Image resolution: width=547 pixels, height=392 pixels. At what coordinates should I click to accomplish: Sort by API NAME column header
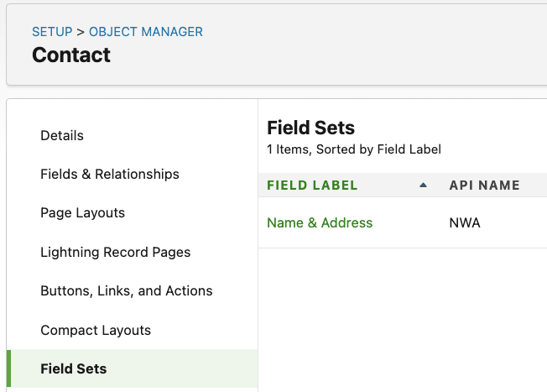click(x=484, y=185)
